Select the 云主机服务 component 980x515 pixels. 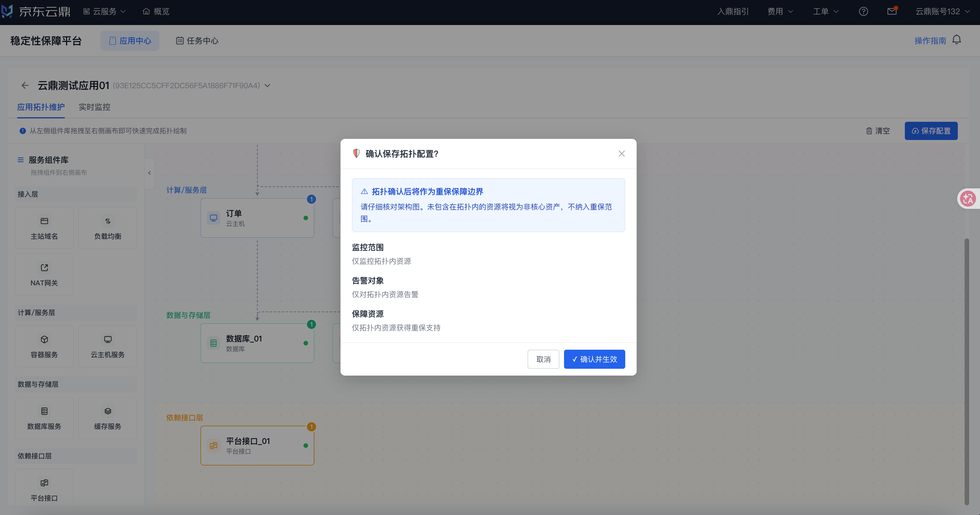click(108, 346)
